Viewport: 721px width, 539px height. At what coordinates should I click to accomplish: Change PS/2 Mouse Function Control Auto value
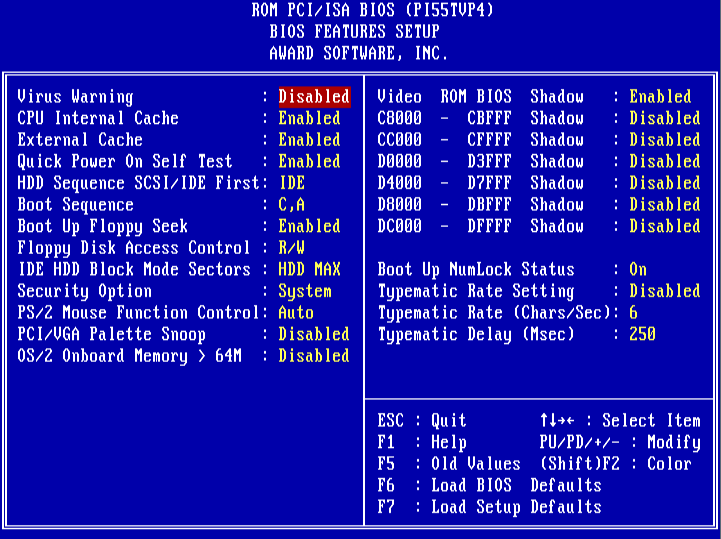pos(297,313)
